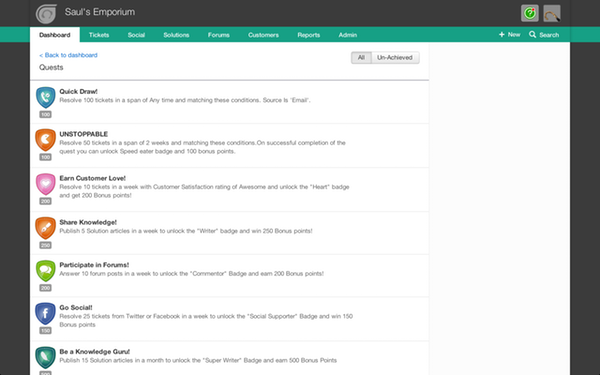This screenshot has height=375, width=600.
Task: Open the Participate in Forums! quest title
Action: coord(94,265)
